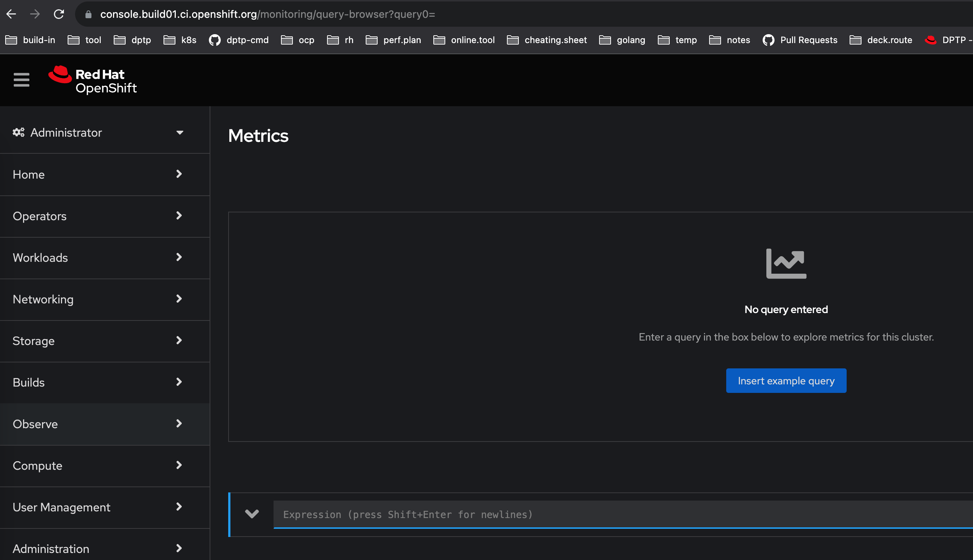
Task: Open the Networking navigation menu
Action: (98, 299)
